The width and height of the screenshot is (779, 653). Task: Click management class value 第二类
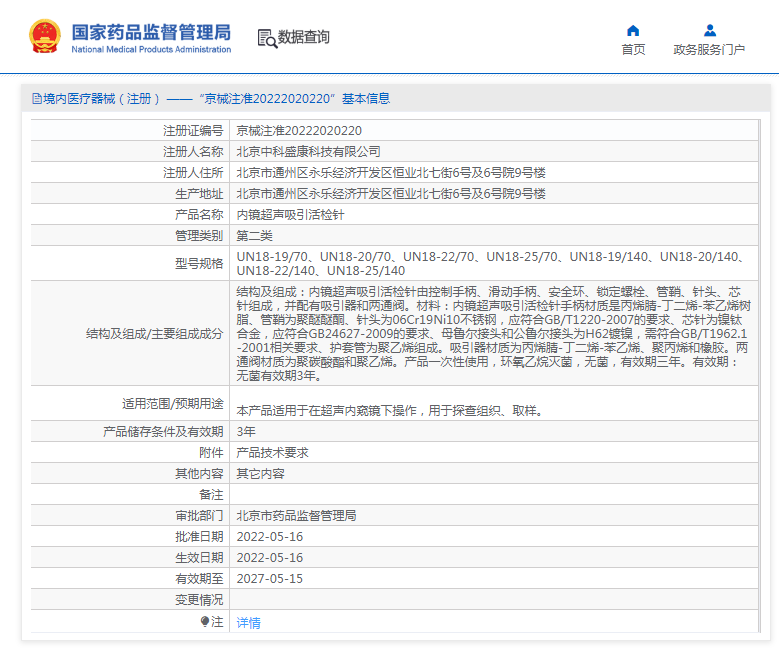(254, 235)
